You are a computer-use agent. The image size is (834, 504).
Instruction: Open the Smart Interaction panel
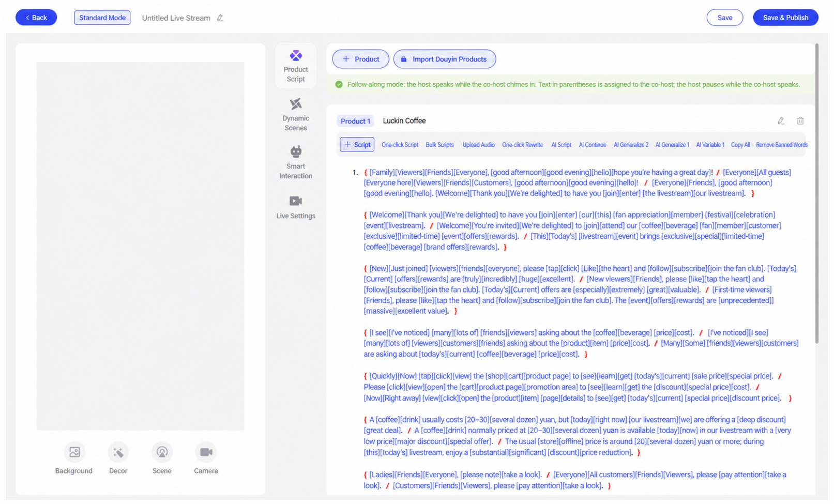(295, 163)
